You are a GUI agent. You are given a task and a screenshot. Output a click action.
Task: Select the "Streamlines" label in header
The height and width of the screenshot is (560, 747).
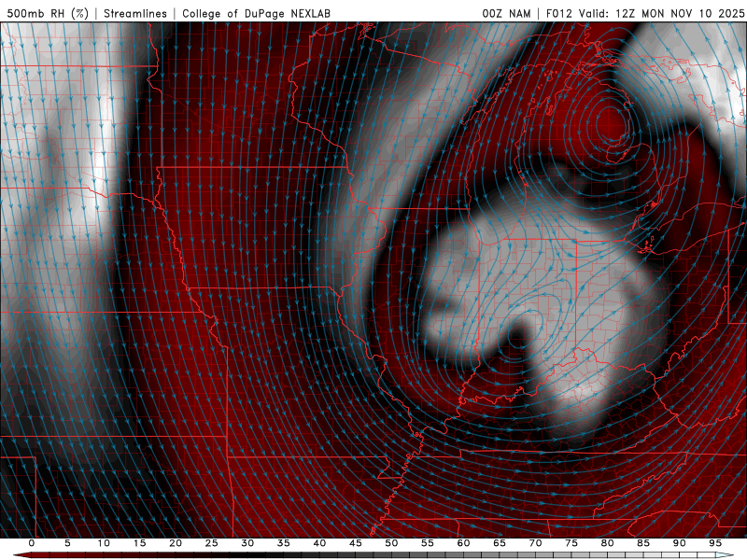tap(135, 13)
